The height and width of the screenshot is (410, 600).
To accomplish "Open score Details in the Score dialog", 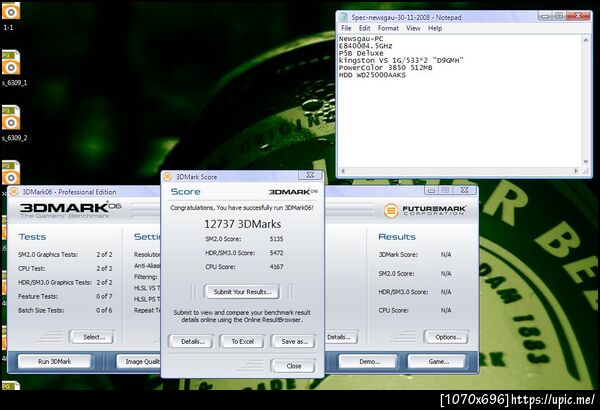I will pos(192,341).
